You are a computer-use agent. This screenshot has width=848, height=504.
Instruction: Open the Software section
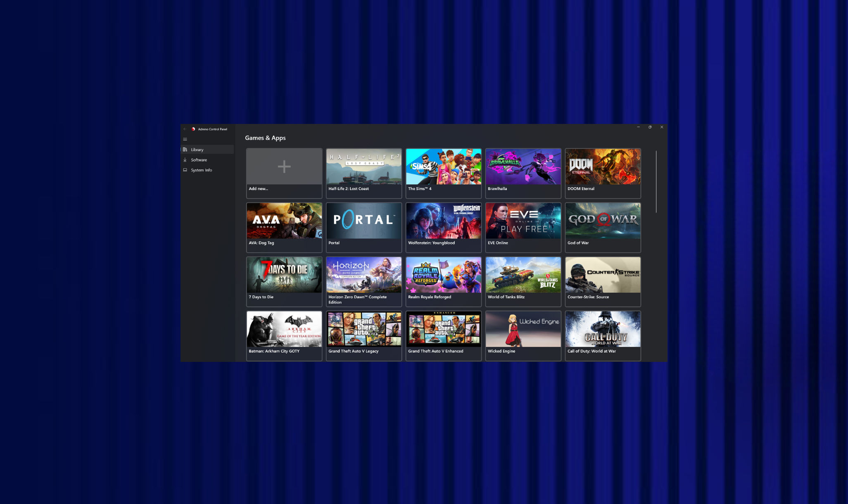[199, 160]
